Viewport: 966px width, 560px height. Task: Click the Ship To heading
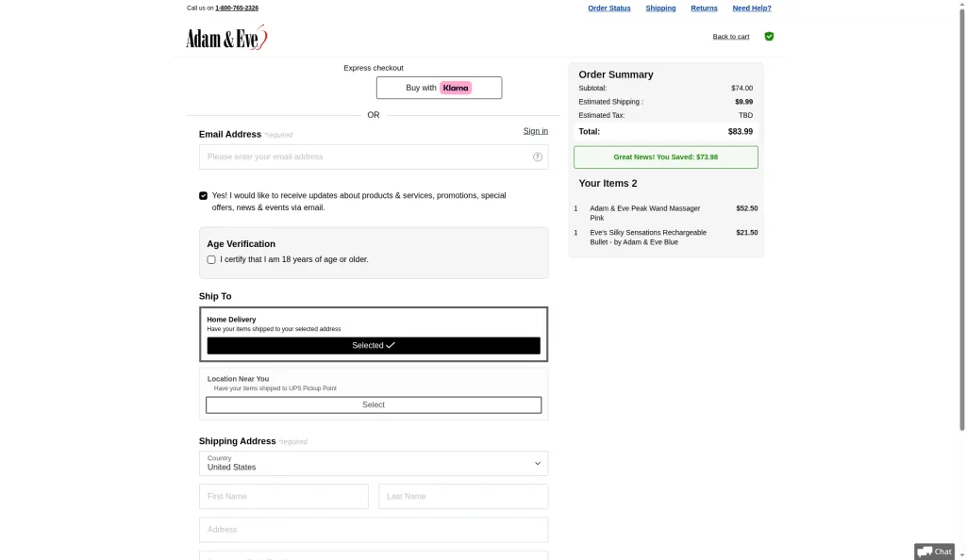[215, 297]
